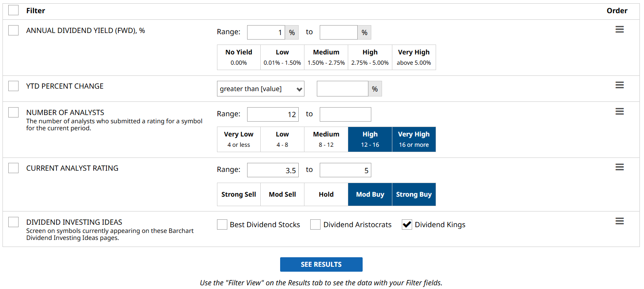The image size is (644, 289).
Task: Deselect the Strong Buy rating button
Action: 413,195
